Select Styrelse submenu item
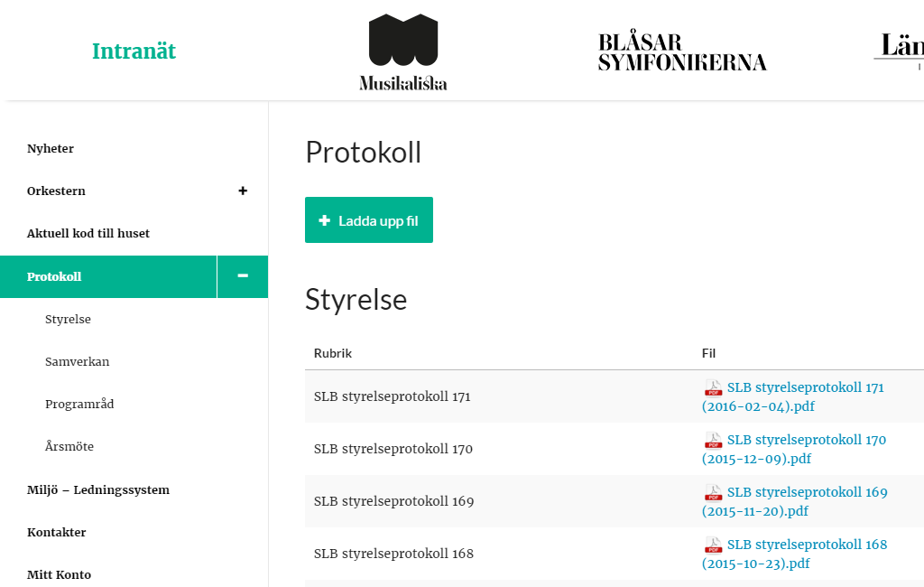 (x=68, y=319)
